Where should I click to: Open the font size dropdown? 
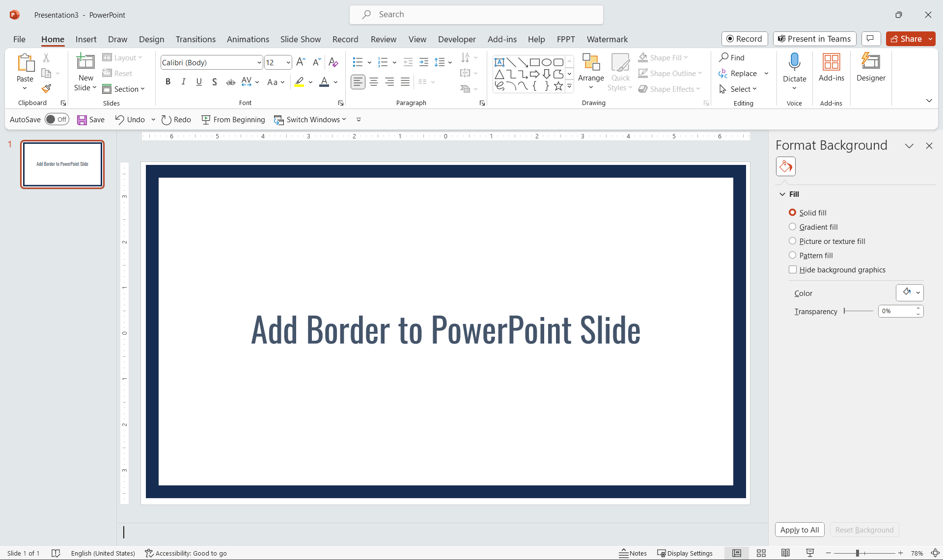(x=287, y=62)
